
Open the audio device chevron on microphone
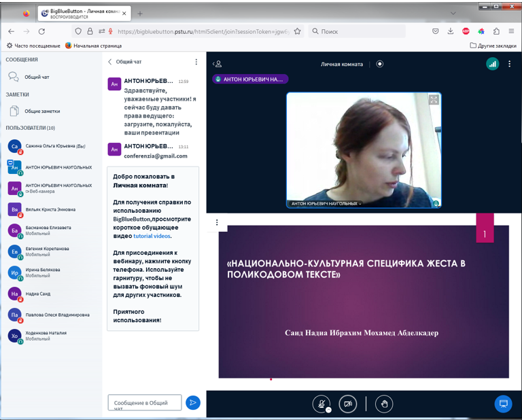point(328,410)
